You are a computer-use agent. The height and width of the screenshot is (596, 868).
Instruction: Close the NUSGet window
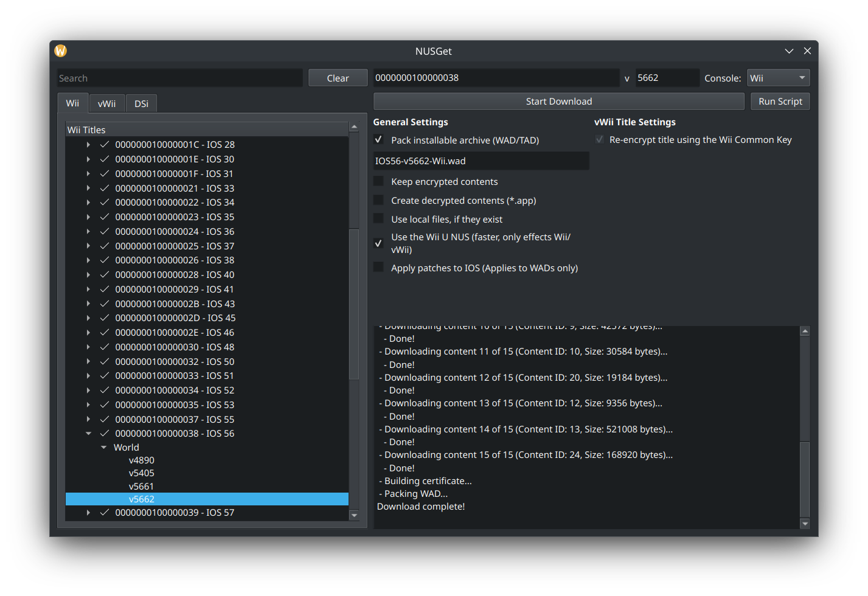coord(807,51)
